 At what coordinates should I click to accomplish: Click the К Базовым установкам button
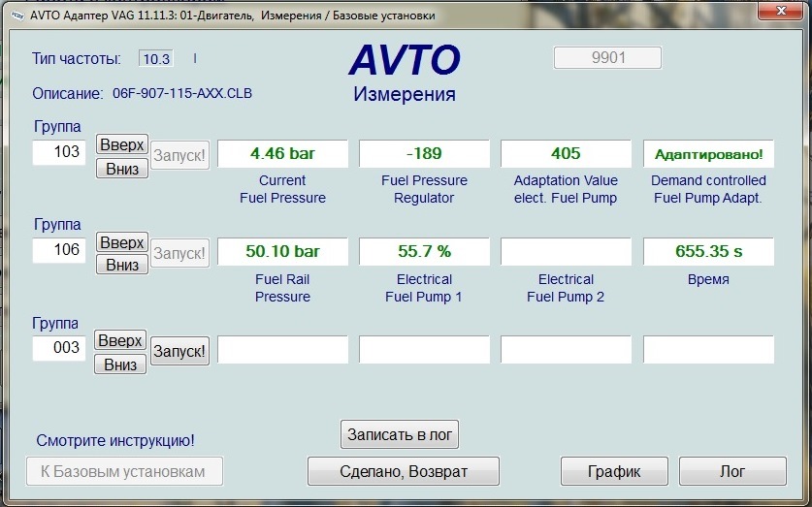(x=124, y=471)
